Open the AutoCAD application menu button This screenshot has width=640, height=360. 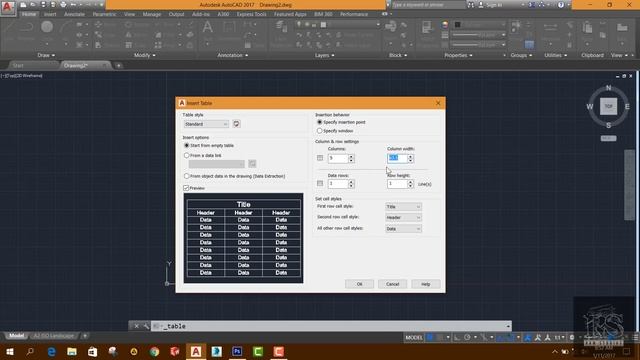(8, 8)
